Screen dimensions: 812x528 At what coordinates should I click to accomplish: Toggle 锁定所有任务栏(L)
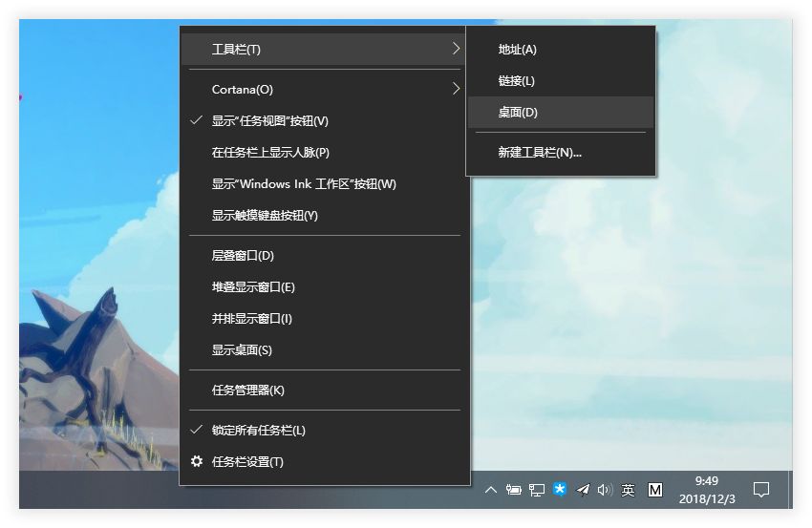[325, 431]
